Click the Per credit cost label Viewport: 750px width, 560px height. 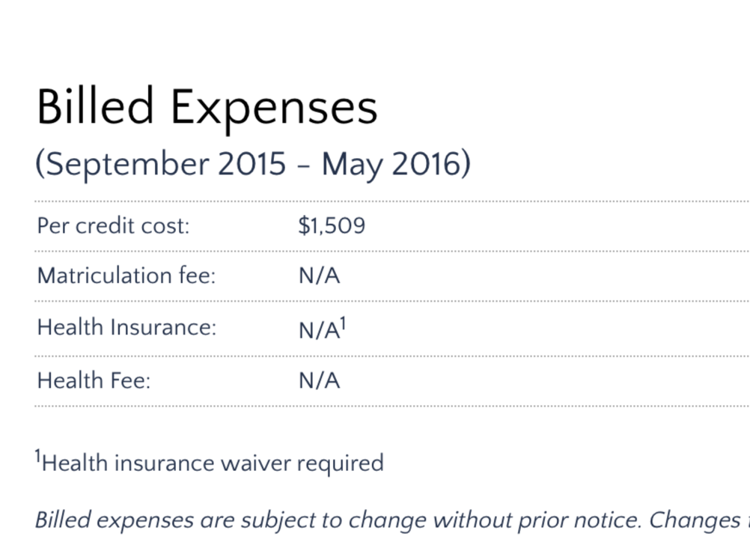pyautogui.click(x=113, y=225)
